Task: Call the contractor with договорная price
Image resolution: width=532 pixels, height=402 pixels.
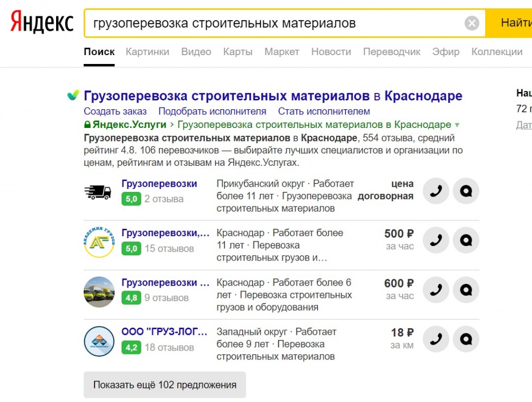Action: [x=436, y=191]
